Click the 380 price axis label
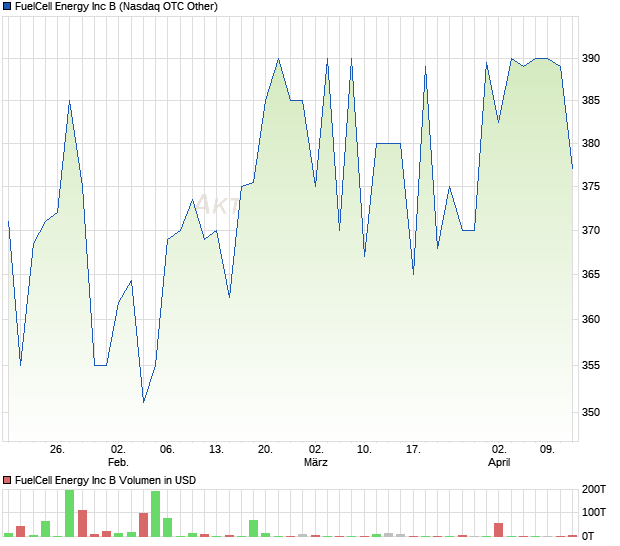This screenshot has height=546, width=620. click(x=590, y=144)
